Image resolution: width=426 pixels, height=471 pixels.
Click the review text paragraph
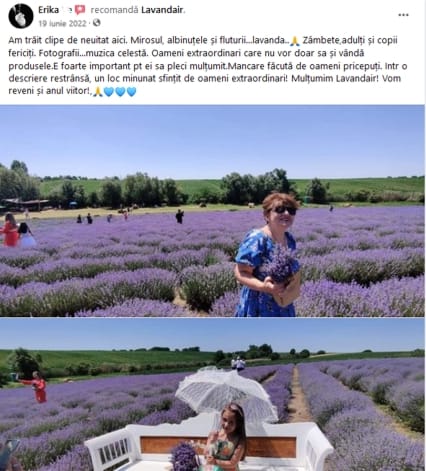tap(208, 66)
